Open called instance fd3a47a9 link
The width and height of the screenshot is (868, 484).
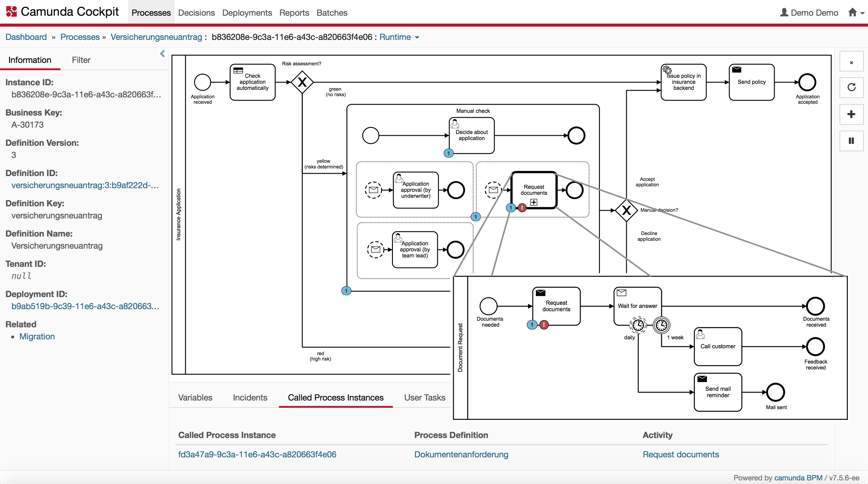coord(257,455)
